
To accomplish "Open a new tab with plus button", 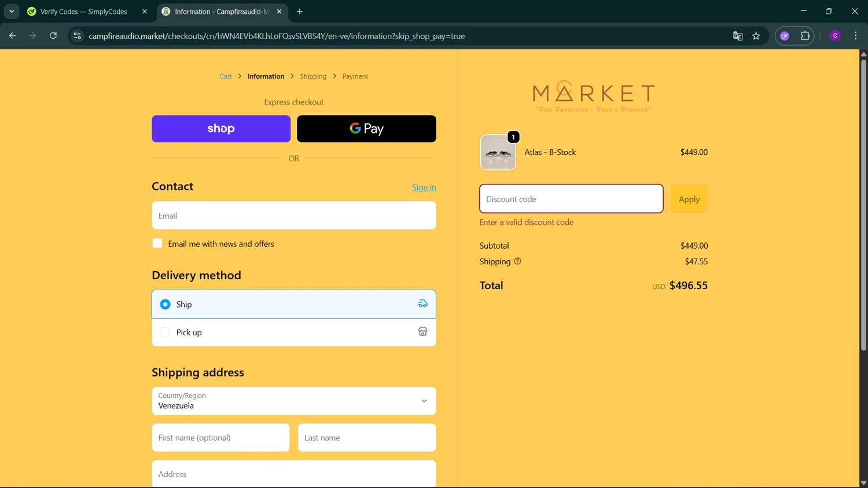I will tap(300, 12).
